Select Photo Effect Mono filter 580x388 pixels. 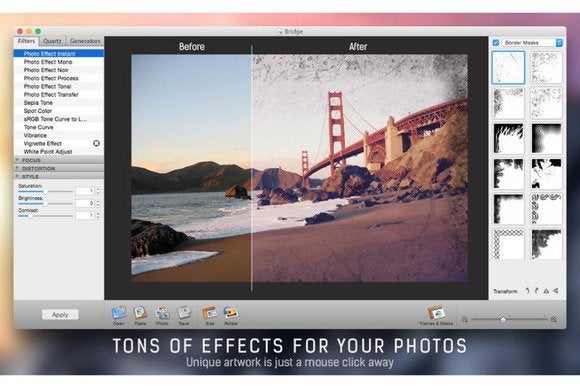(x=59, y=62)
